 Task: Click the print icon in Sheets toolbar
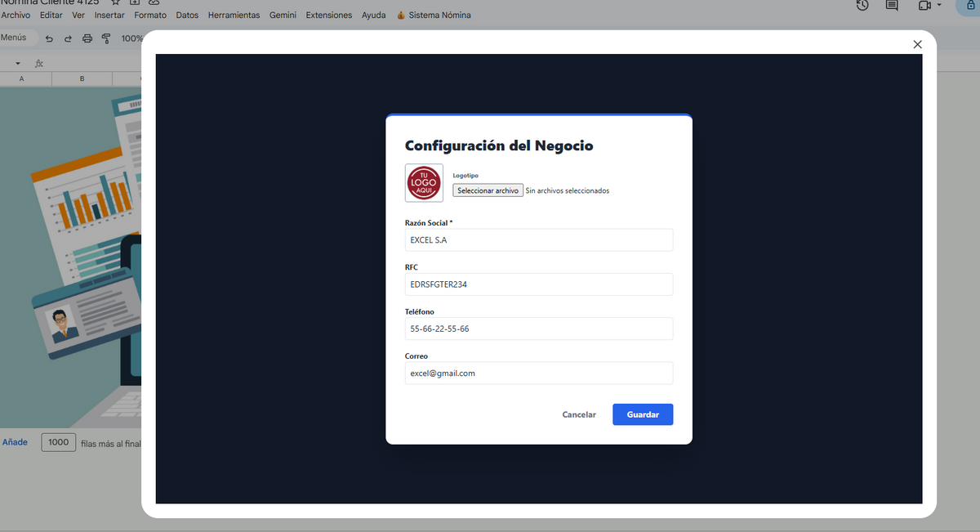pos(87,38)
